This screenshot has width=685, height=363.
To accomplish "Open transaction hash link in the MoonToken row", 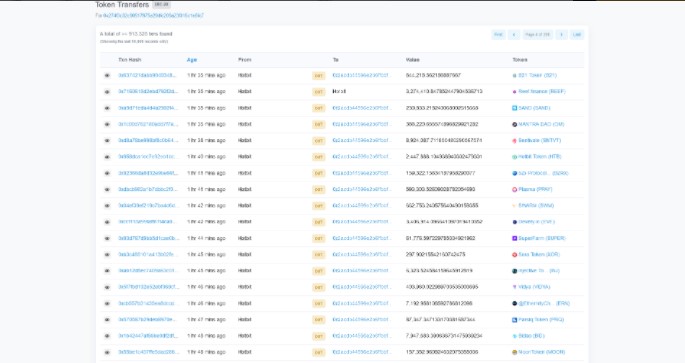I will point(148,352).
